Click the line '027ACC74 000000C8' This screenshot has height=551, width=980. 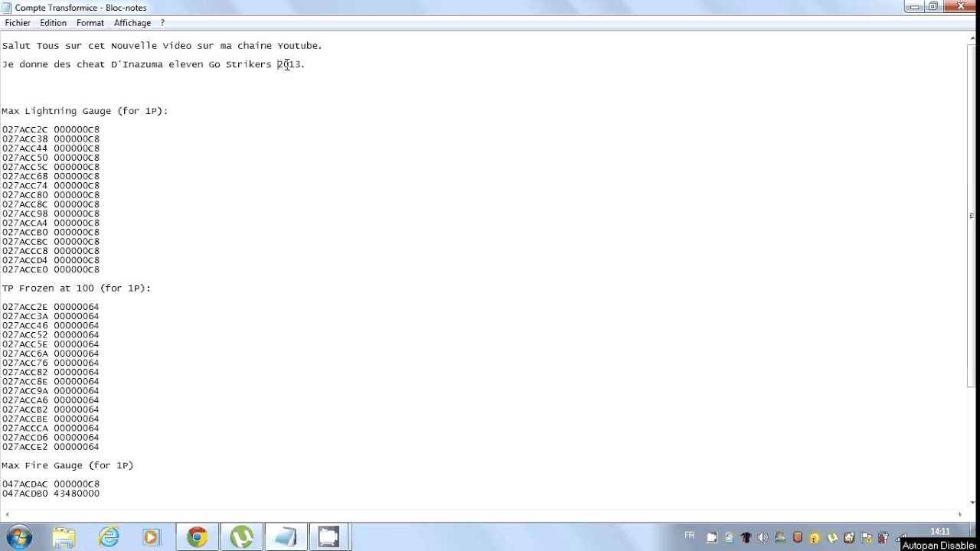pos(51,186)
